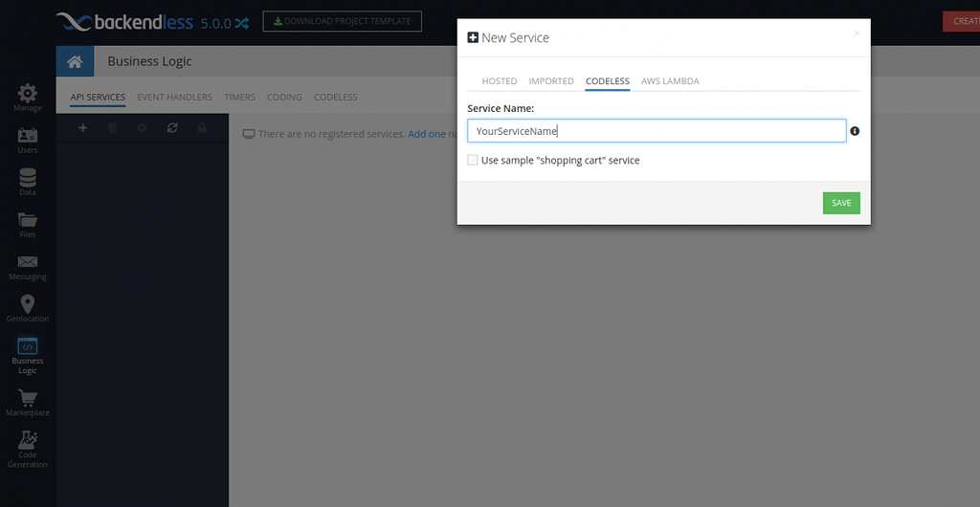Click the service settings gear icon
Screen dimensions: 980x507
pyautogui.click(x=142, y=128)
